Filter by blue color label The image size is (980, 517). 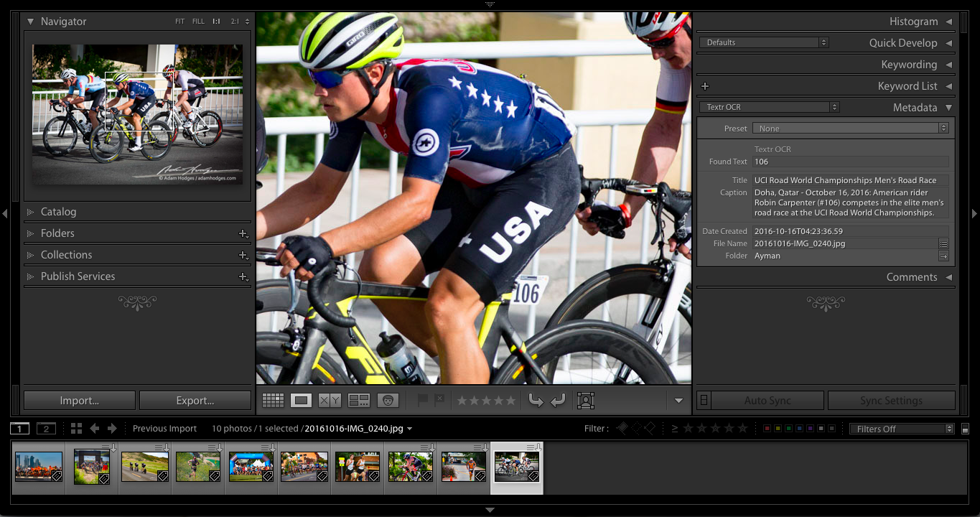pos(799,429)
